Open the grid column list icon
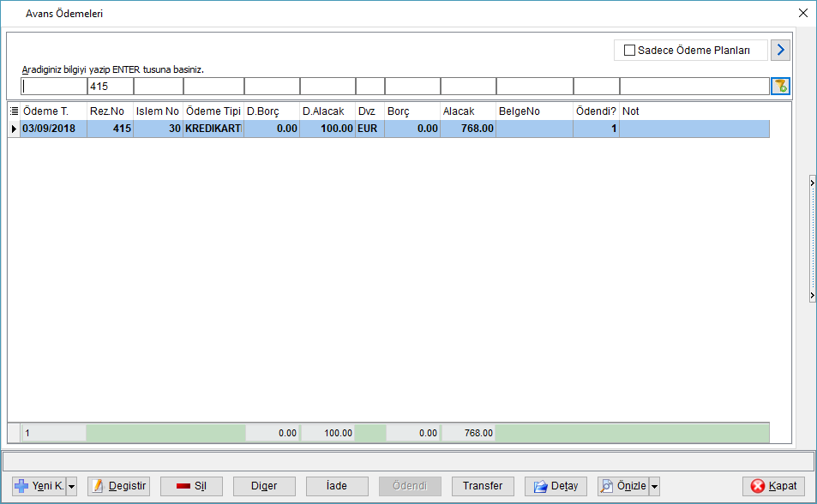817x504 pixels. [14, 111]
